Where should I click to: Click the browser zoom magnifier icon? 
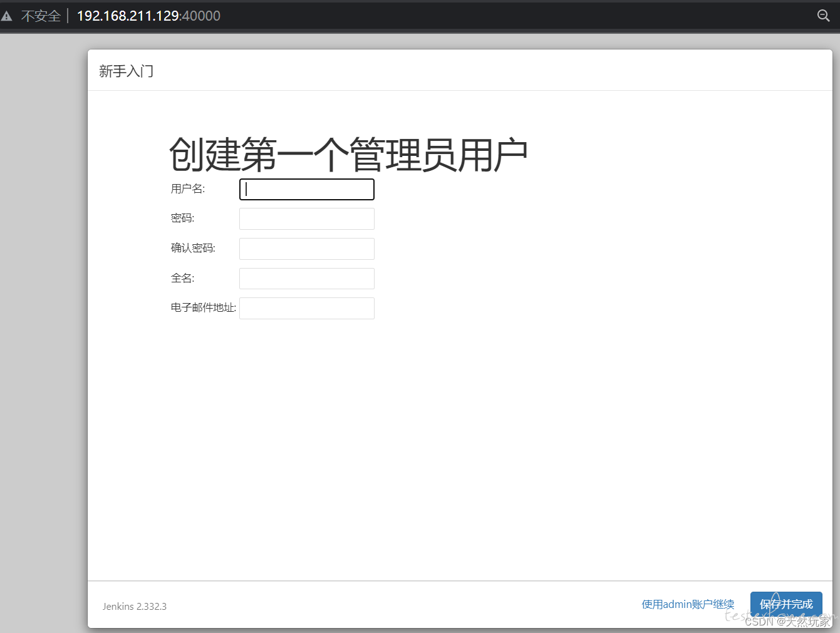(824, 16)
